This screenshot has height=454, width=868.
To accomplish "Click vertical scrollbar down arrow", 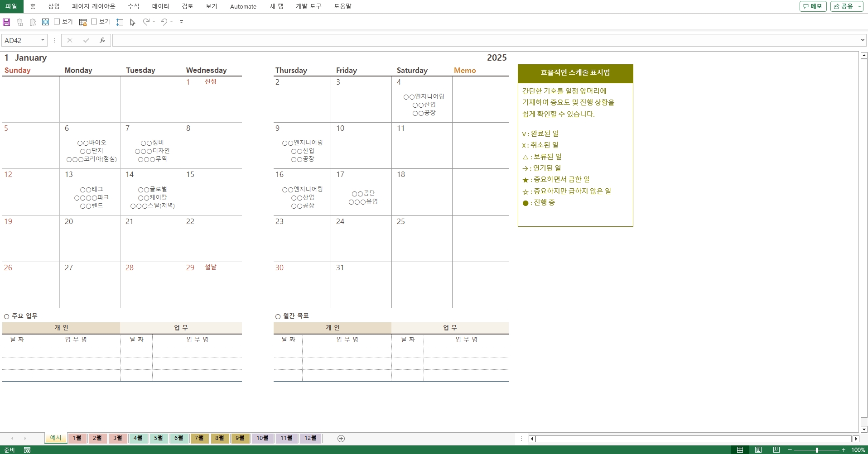I will pyautogui.click(x=864, y=430).
